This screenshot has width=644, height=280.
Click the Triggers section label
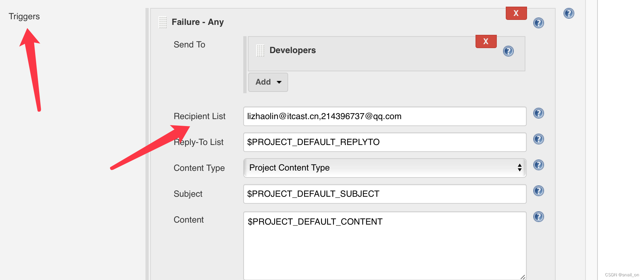[x=24, y=17]
